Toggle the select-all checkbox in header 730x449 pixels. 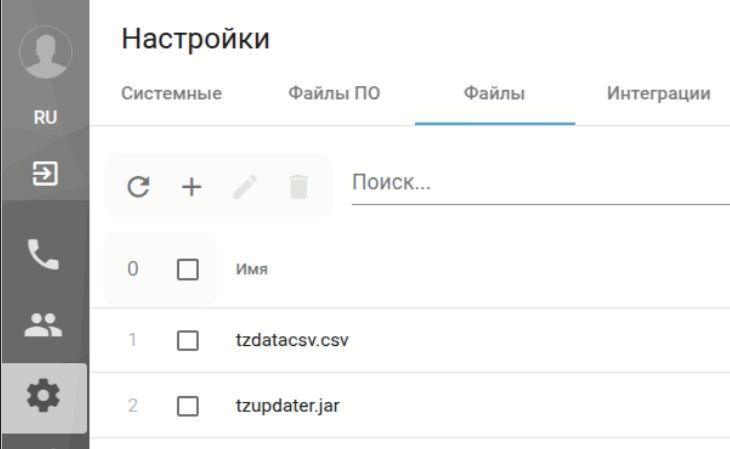188,269
